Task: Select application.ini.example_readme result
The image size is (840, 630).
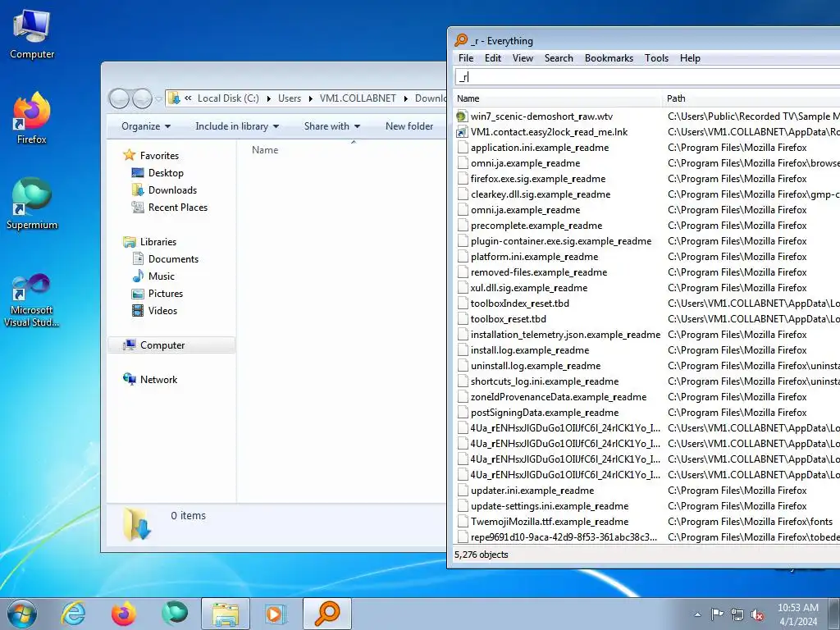Action: (x=540, y=148)
